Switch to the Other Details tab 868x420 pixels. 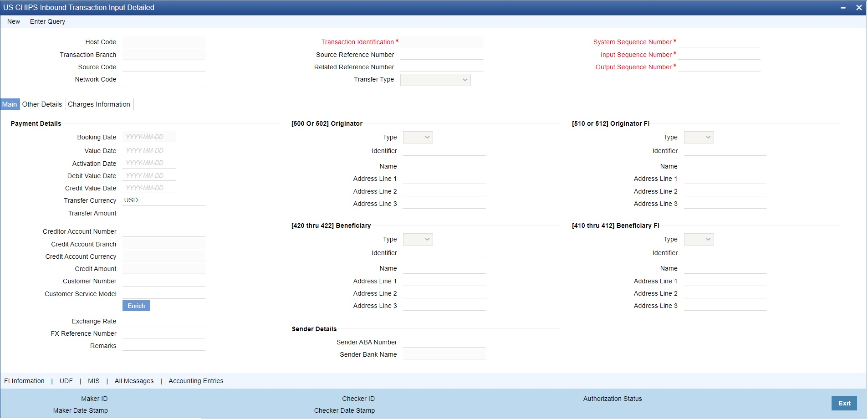42,104
